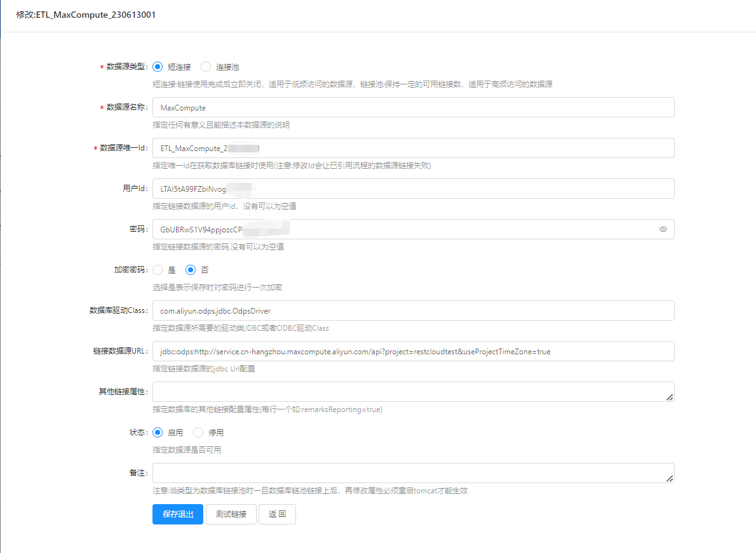The image size is (756, 553).
Task: Click the 链接数据源URL input field
Action: point(413,352)
